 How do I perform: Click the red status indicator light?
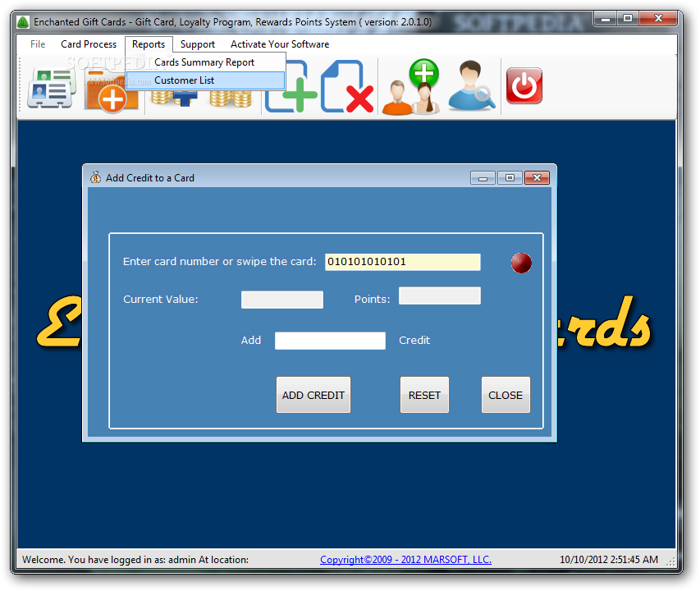pyautogui.click(x=521, y=263)
